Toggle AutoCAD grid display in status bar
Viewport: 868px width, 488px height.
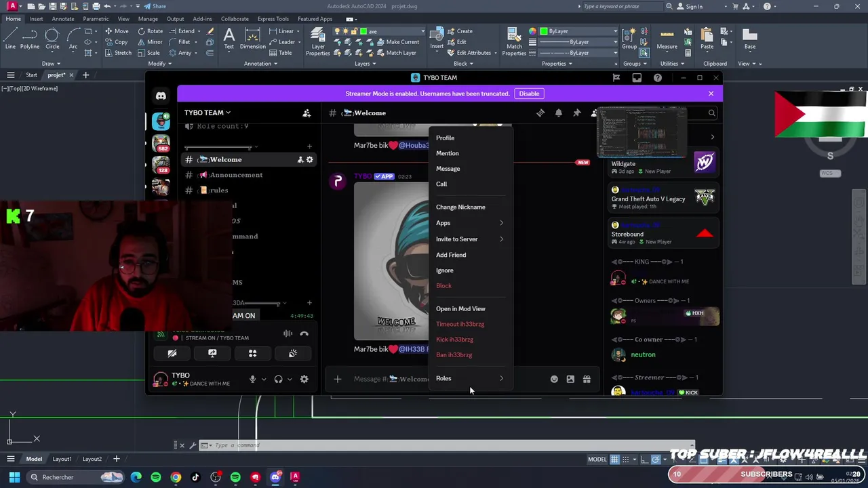pyautogui.click(x=614, y=460)
